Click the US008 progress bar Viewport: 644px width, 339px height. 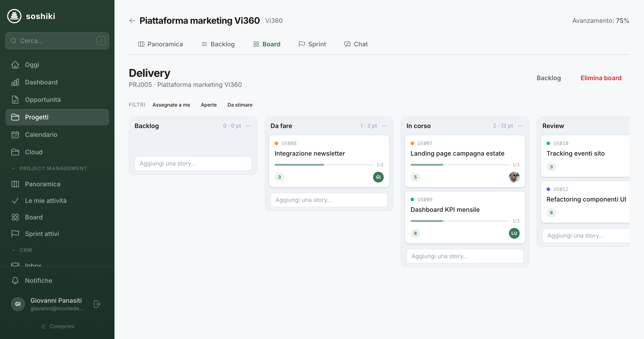coord(324,165)
